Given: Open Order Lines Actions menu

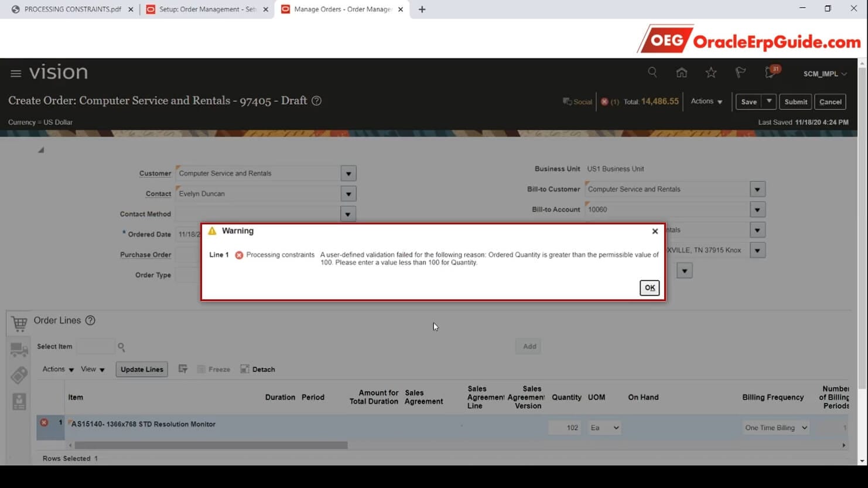Looking at the screenshot, I should 58,369.
